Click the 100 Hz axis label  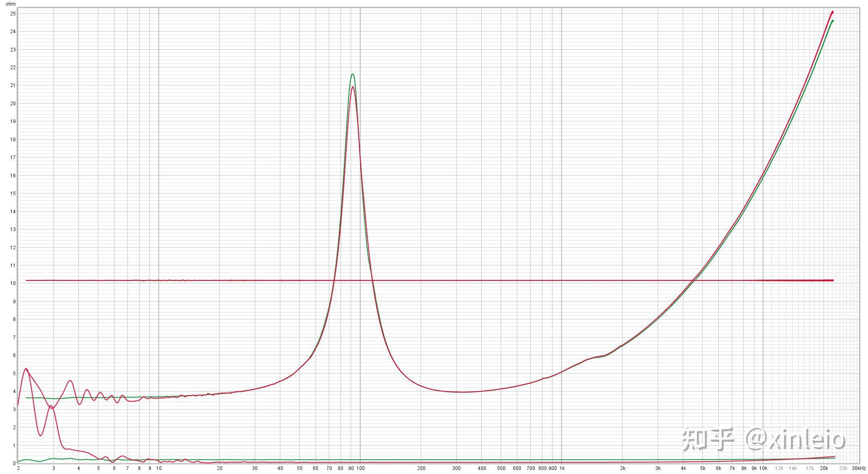pyautogui.click(x=360, y=468)
